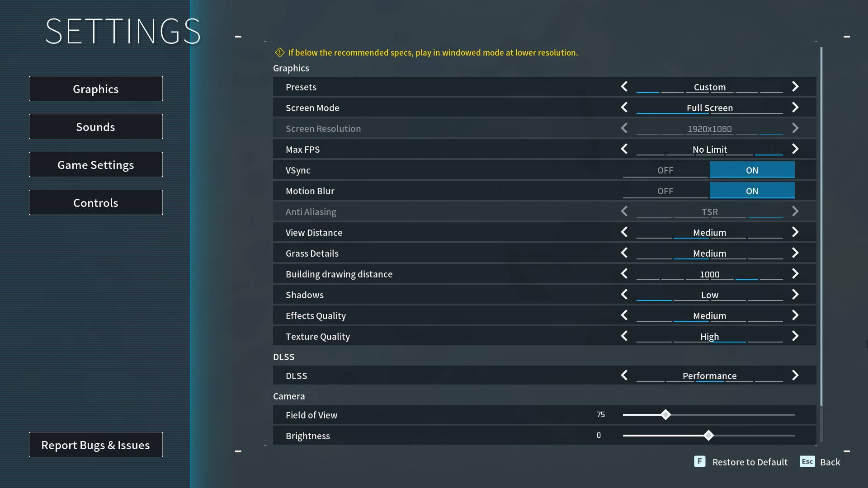This screenshot has height=488, width=868.
Task: Click Report Bugs & Issues button
Action: pos(96,445)
